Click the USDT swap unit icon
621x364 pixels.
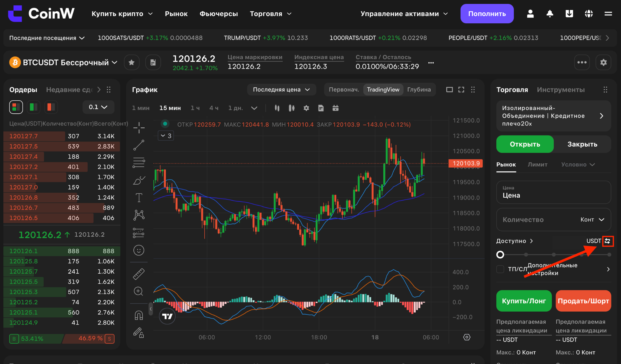[608, 241]
